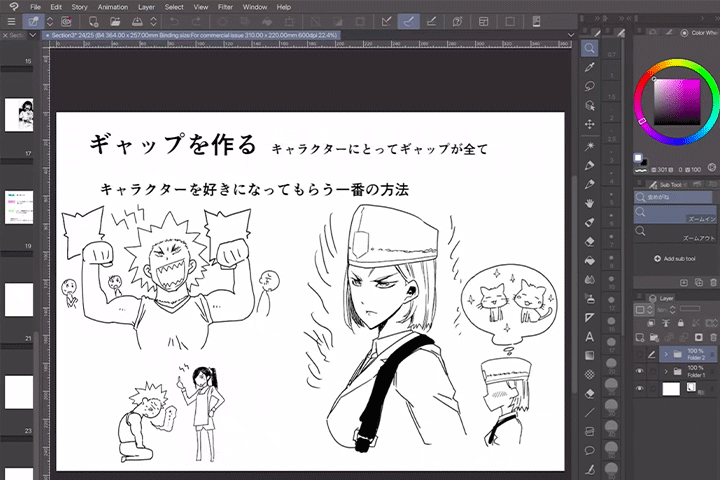
Task: Select the magnifier Zoom tool
Action: 590,48
